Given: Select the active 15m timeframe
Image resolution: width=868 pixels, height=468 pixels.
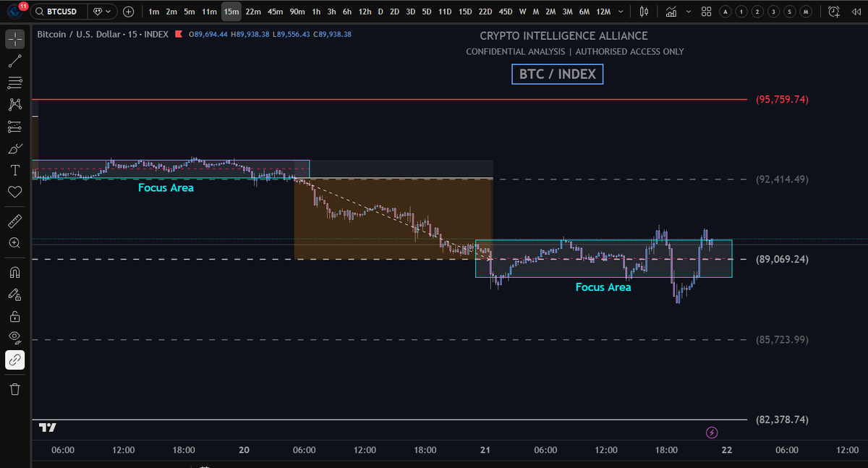Looking at the screenshot, I should (x=231, y=12).
